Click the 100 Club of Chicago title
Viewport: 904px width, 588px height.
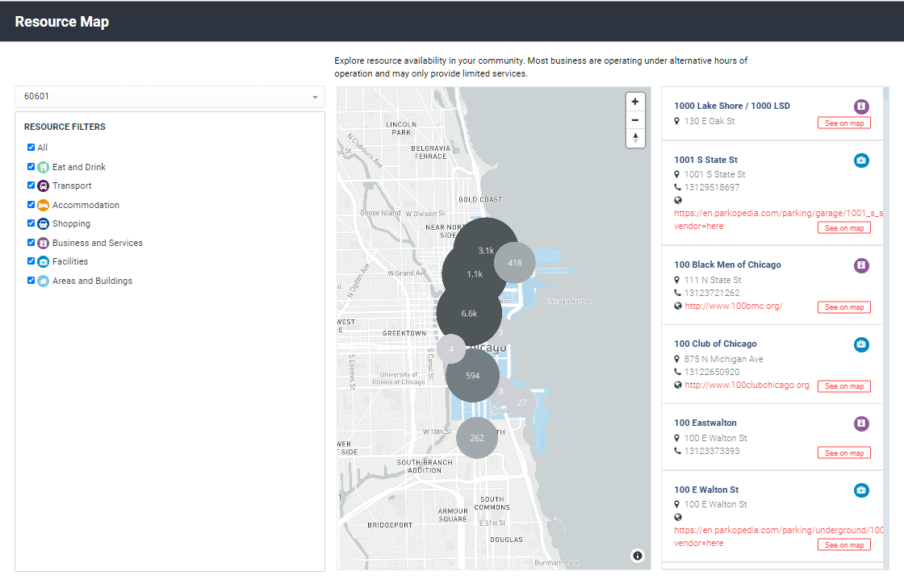click(715, 344)
